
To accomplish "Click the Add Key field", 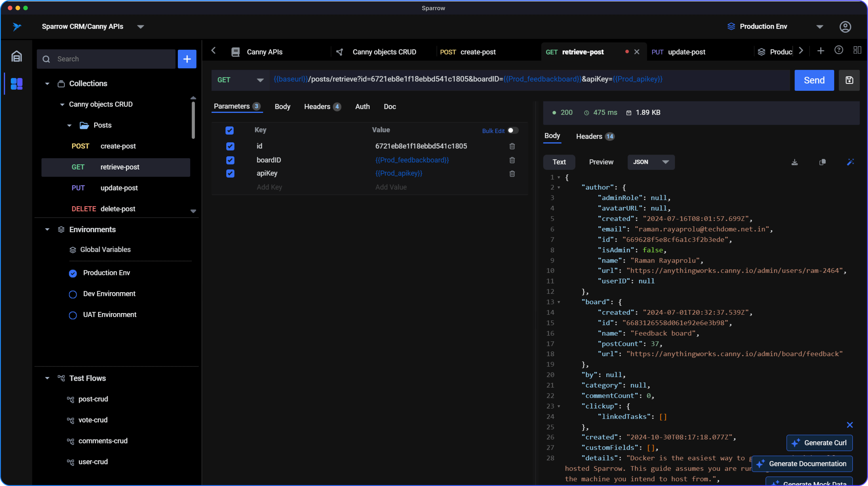I will tap(269, 187).
